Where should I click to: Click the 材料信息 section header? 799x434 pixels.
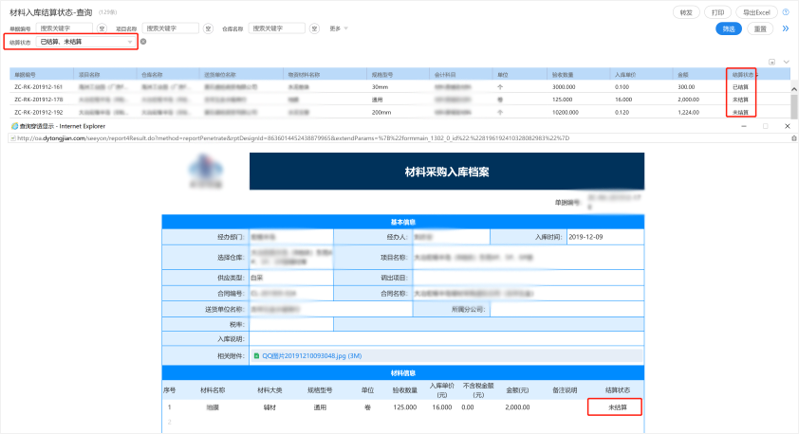(x=403, y=373)
